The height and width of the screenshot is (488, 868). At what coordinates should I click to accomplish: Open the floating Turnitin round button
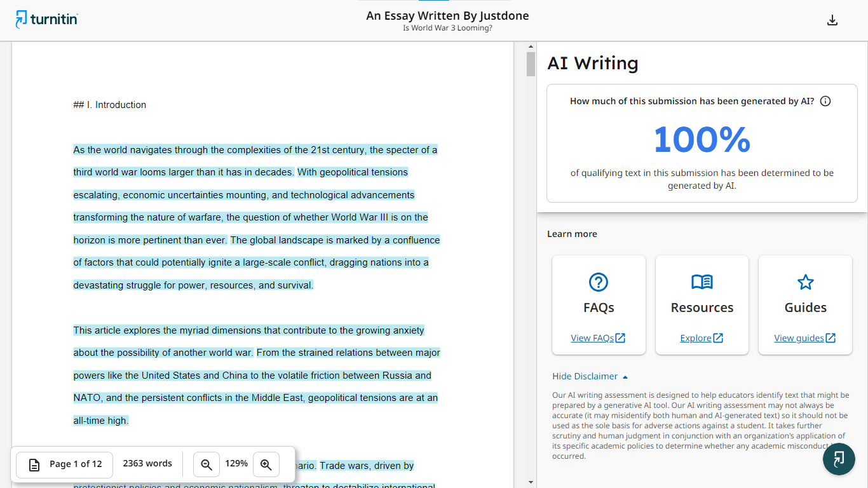pos(839,459)
